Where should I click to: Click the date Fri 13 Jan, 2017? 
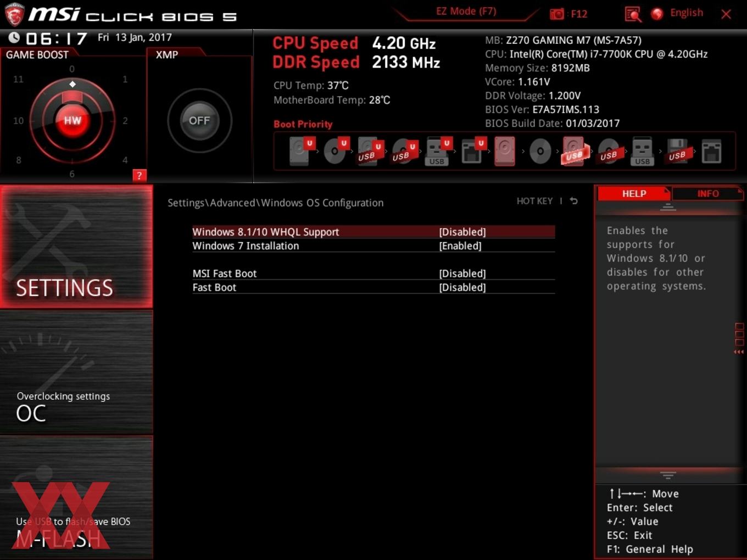(x=135, y=37)
